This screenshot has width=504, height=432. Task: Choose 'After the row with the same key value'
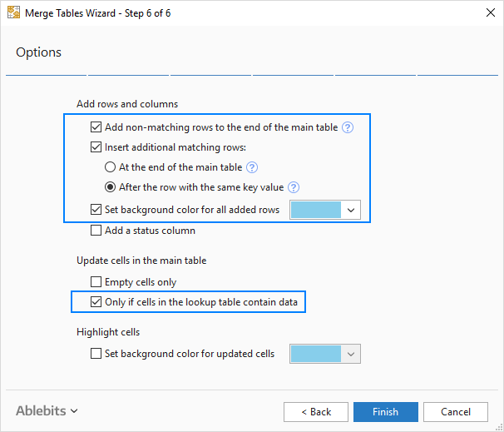(x=111, y=187)
